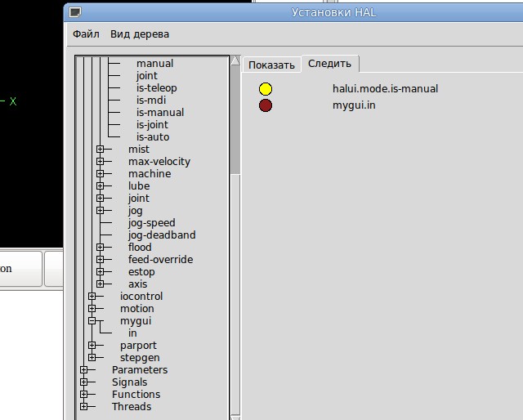The height and width of the screenshot is (420, 523).
Task: Select the is-manual tree item
Action: click(160, 113)
